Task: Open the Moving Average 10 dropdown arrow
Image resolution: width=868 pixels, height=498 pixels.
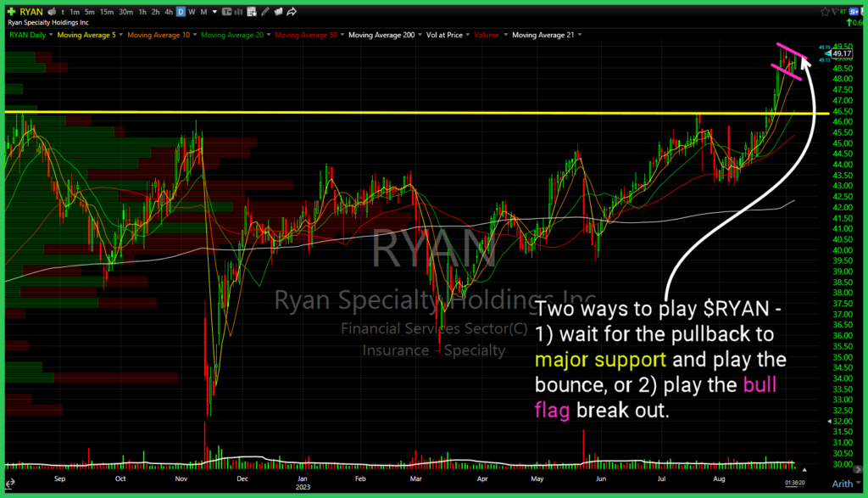Action: tap(195, 35)
